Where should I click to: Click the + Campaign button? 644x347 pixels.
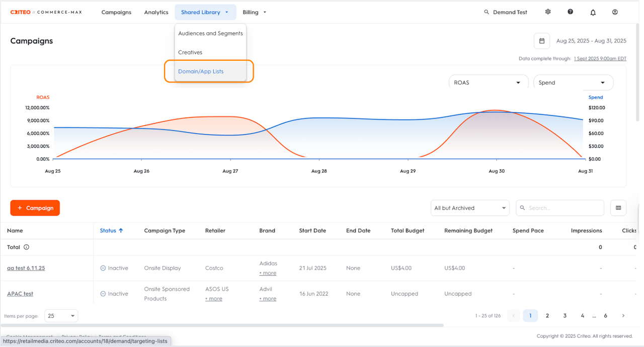point(35,208)
